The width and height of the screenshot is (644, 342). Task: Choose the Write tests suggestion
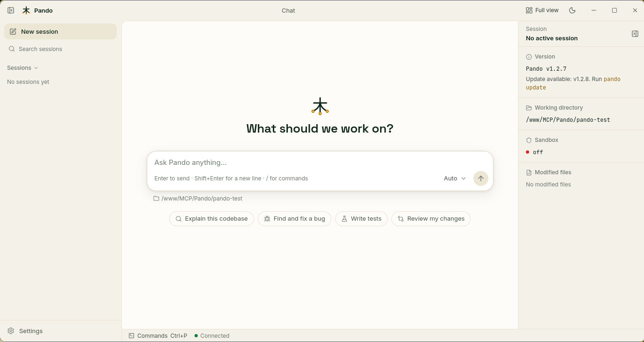(361, 219)
